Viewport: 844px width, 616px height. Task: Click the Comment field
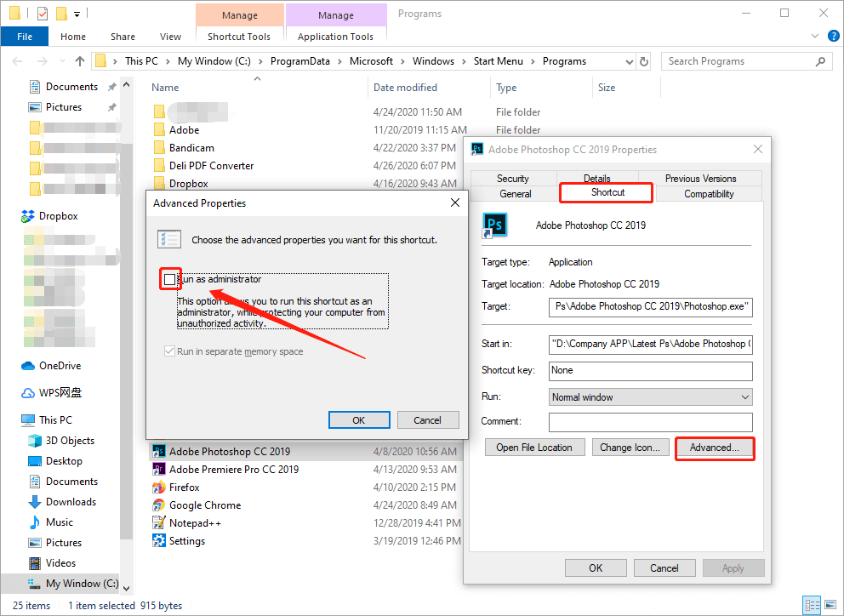tap(650, 422)
